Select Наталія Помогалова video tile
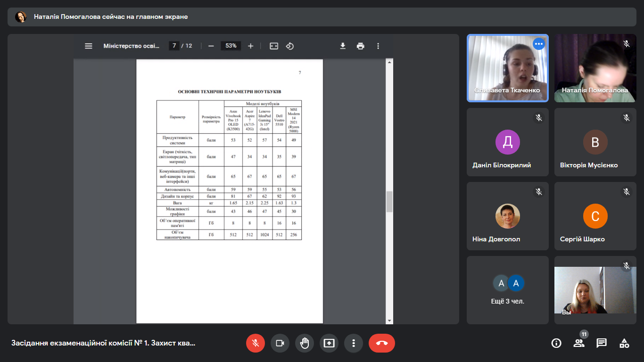The width and height of the screenshot is (644, 362). [595, 68]
